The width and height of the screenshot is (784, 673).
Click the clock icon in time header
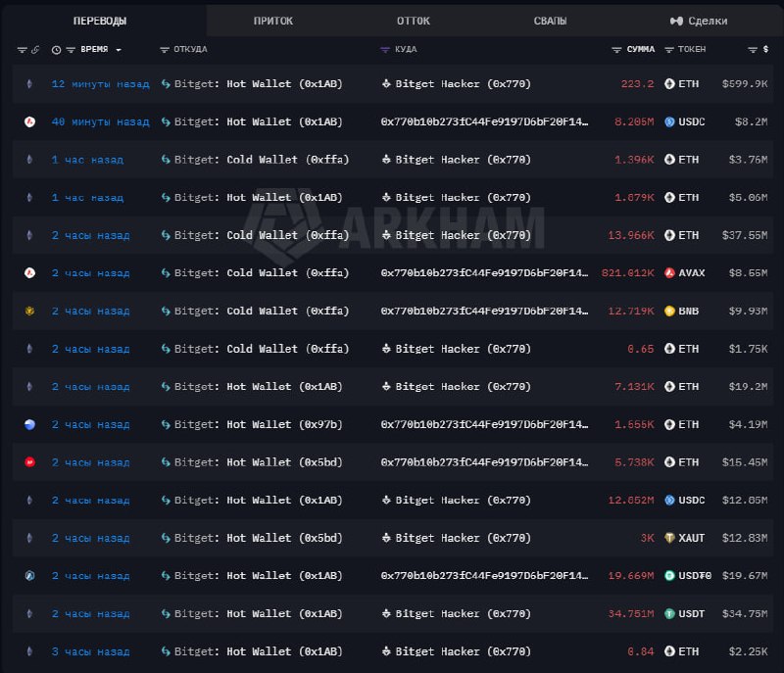(56, 50)
